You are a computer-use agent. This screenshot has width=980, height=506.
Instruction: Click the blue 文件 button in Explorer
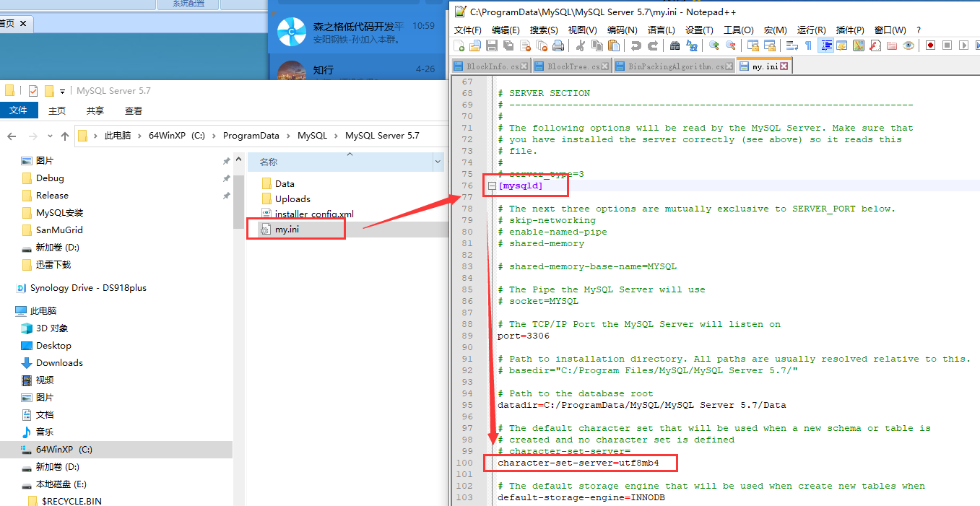(x=19, y=110)
